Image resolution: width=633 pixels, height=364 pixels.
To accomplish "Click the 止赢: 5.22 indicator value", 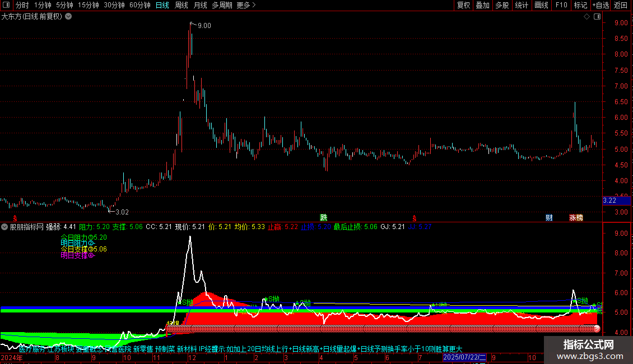I will [x=283, y=227].
